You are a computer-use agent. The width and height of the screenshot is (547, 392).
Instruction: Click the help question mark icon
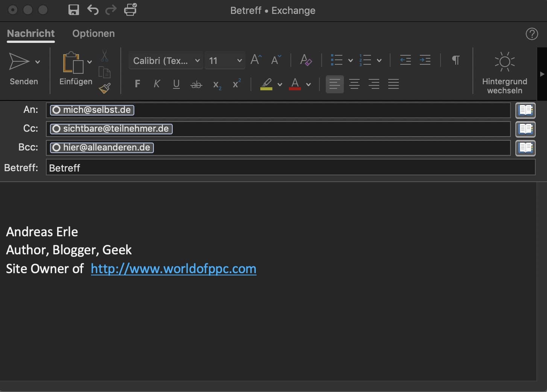[531, 34]
